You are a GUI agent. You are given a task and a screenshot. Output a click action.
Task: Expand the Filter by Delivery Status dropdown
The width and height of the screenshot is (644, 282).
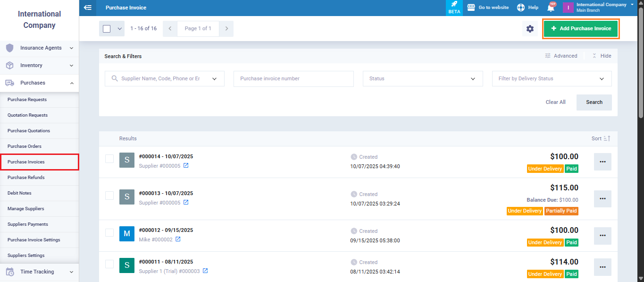click(x=552, y=79)
